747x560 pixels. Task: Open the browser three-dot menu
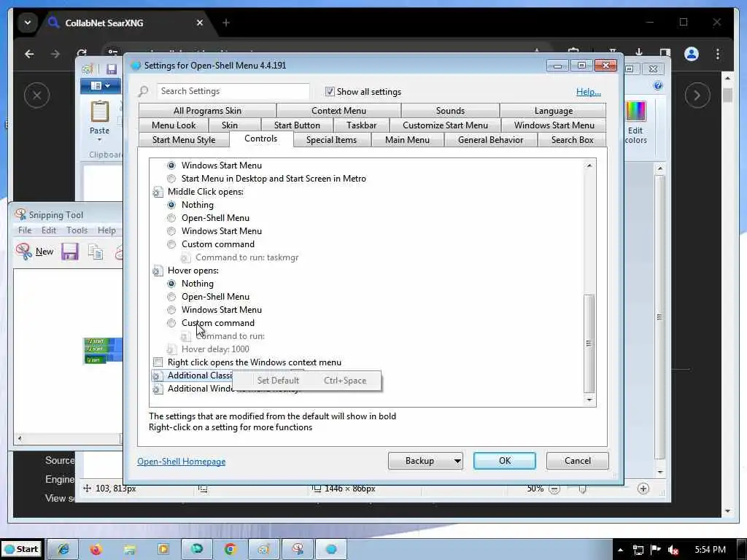pos(718,54)
